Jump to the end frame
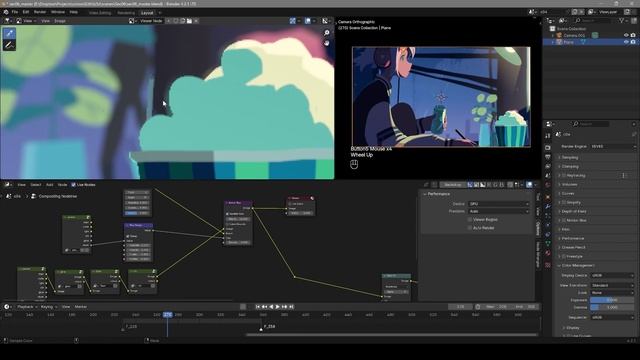 point(291,307)
